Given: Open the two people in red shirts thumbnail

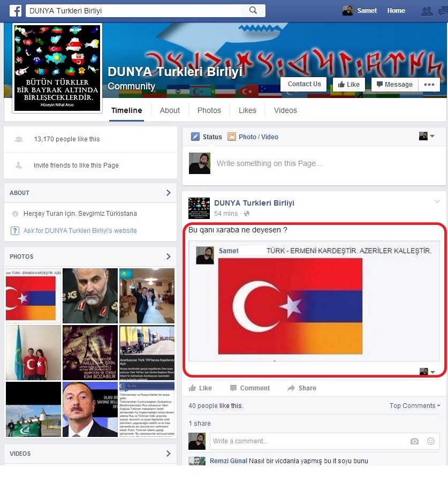Looking at the screenshot, I should (x=33, y=352).
